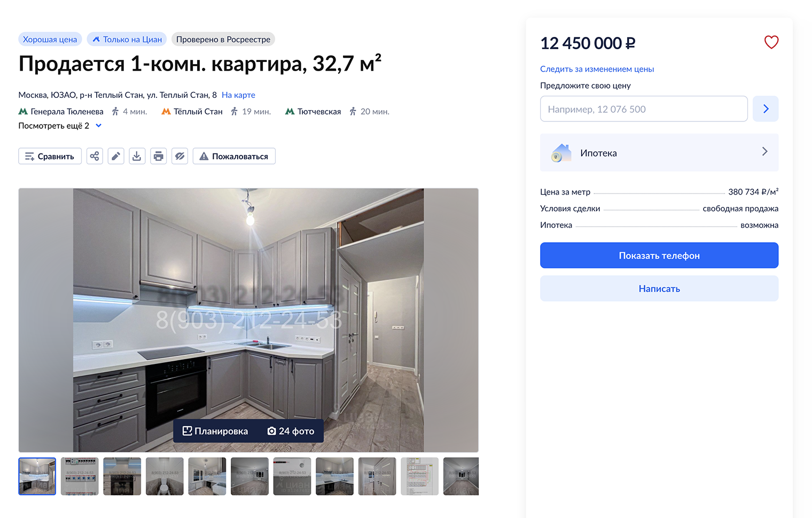Open the На карте map link
Image resolution: width=812 pixels, height=518 pixels.
pyautogui.click(x=238, y=95)
